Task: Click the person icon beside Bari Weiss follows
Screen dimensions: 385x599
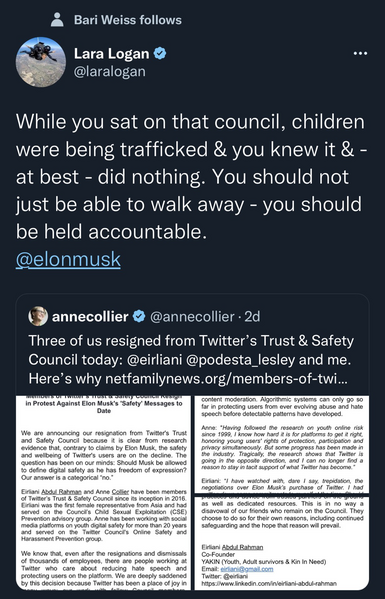Action: [x=57, y=20]
